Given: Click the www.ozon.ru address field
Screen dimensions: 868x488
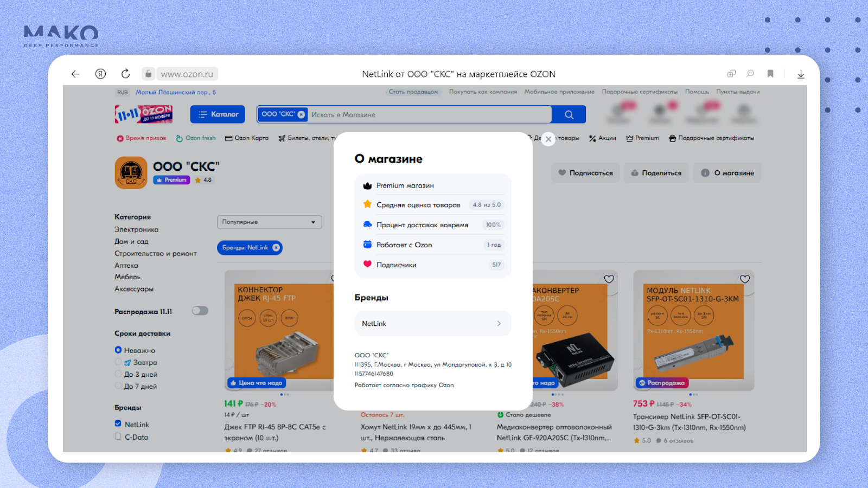Looking at the screenshot, I should tap(187, 74).
